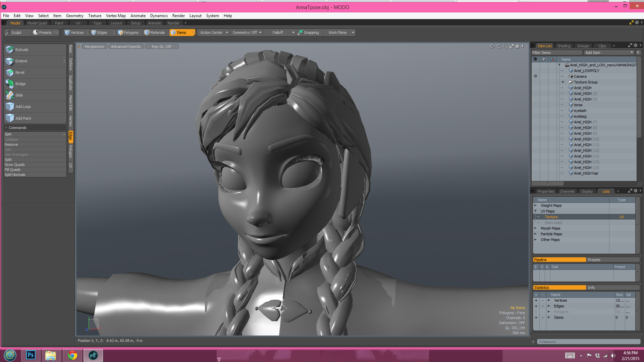The image size is (644, 362).
Task: Click the Advanced OpenGL shading button
Action: point(126,47)
